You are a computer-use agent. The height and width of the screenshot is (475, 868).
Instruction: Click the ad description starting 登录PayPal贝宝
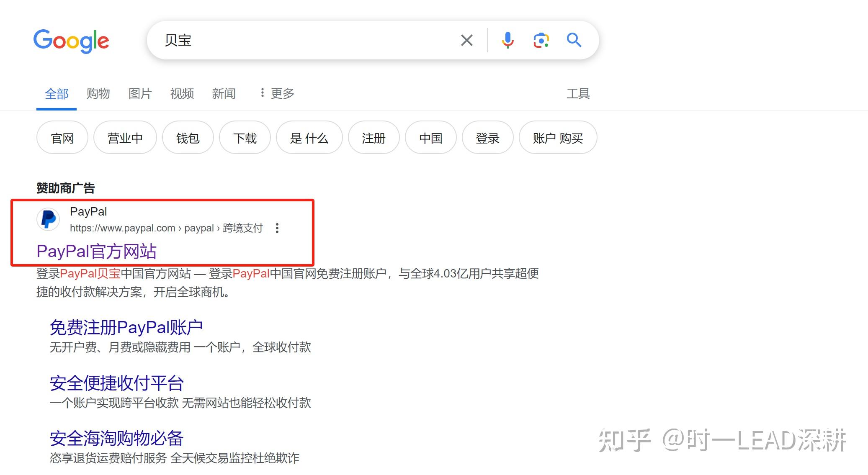coord(287,282)
